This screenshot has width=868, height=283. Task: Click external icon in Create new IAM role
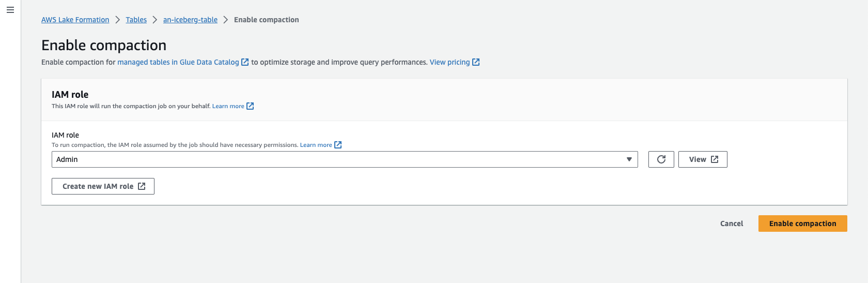(x=142, y=186)
